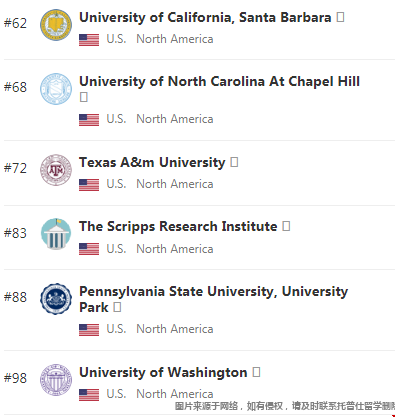The image size is (395, 417).
Task: Open University of North Carolina At Chapel Hill
Action: click(x=219, y=81)
